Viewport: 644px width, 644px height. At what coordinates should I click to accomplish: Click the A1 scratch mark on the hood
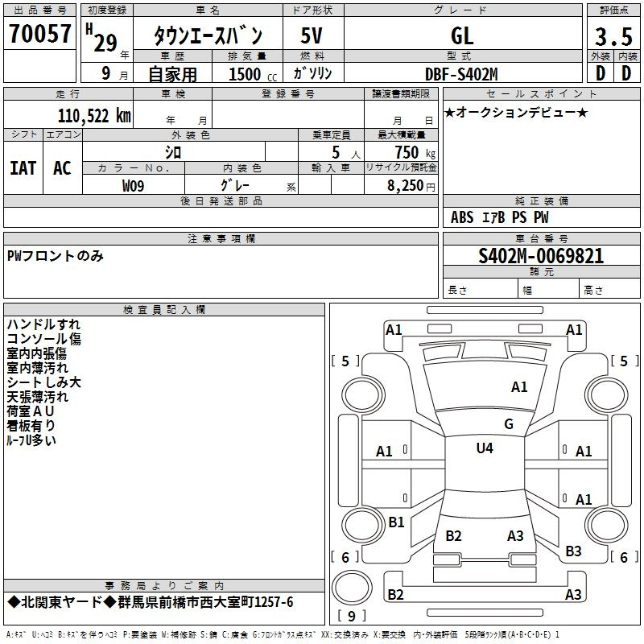519,387
